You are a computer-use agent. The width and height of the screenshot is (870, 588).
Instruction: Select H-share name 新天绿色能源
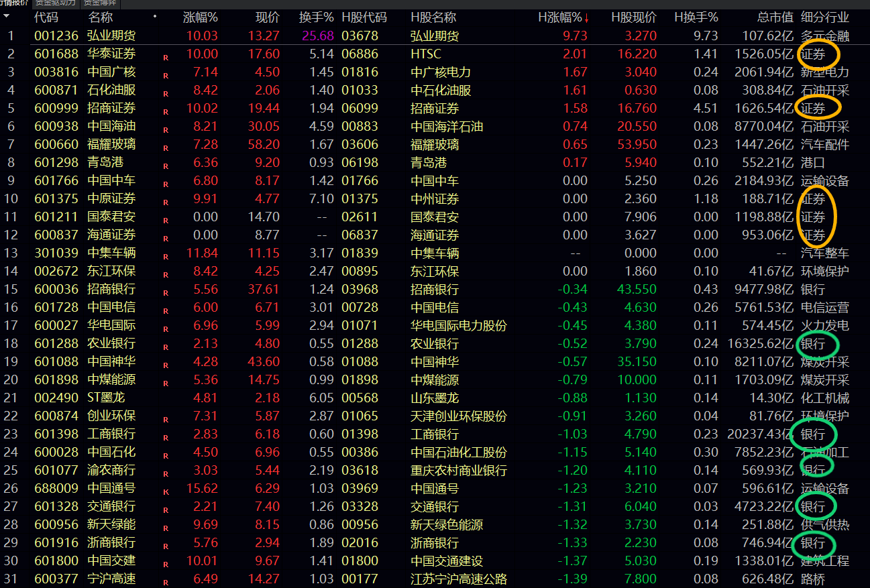[x=447, y=524]
